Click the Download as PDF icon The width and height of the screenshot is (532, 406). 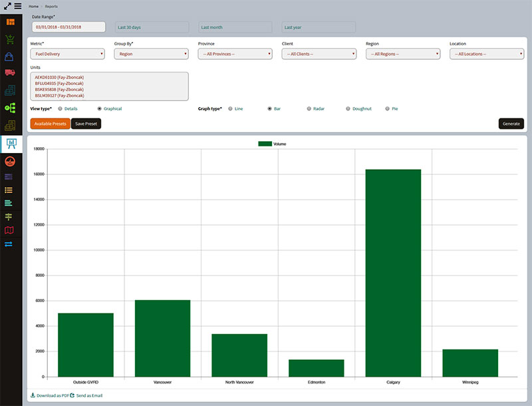tap(33, 395)
